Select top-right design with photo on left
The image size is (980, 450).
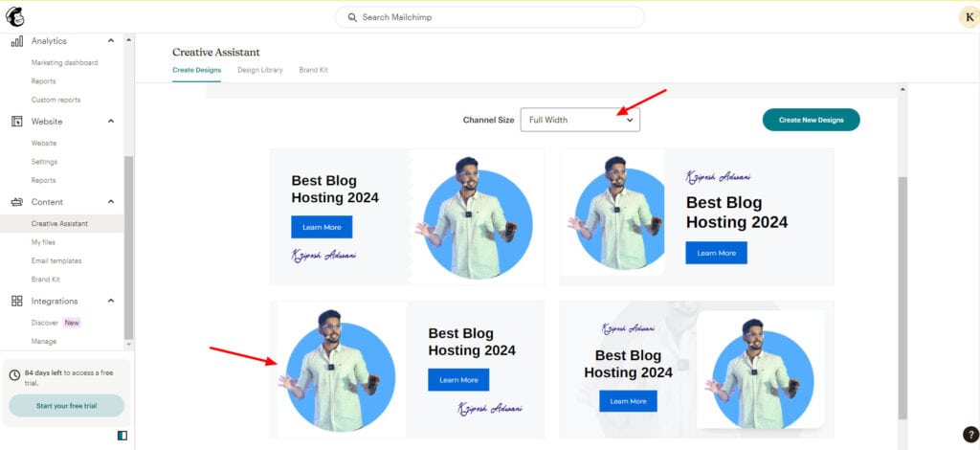697,216
